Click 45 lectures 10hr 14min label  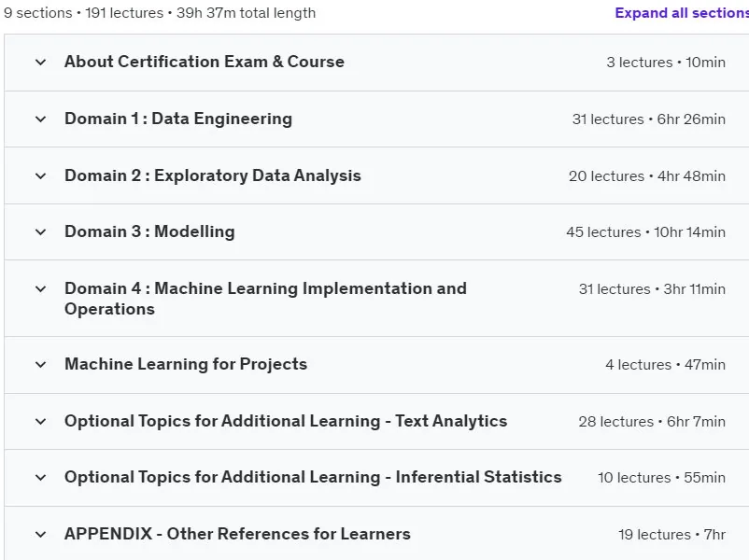(x=646, y=232)
